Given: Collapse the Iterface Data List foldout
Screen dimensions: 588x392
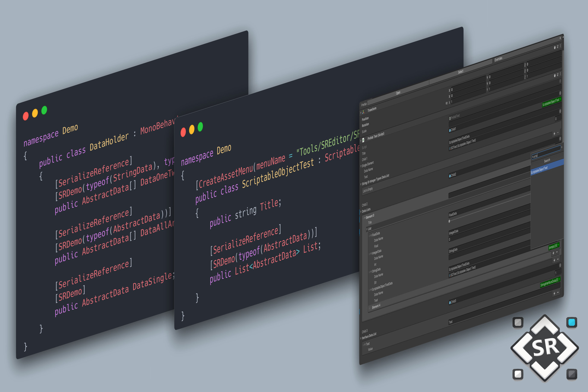Looking at the screenshot, I should 361,338.
